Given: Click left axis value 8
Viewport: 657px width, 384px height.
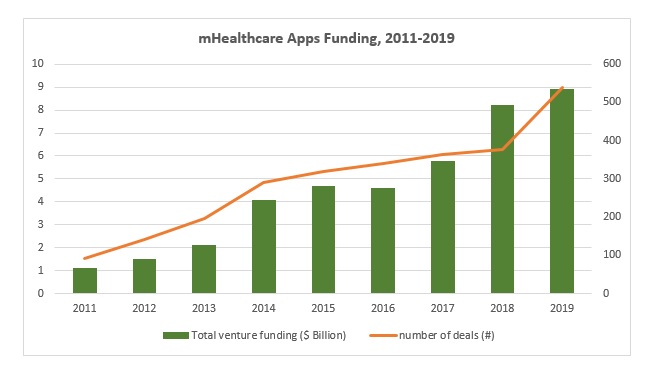Looking at the screenshot, I should pos(41,110).
